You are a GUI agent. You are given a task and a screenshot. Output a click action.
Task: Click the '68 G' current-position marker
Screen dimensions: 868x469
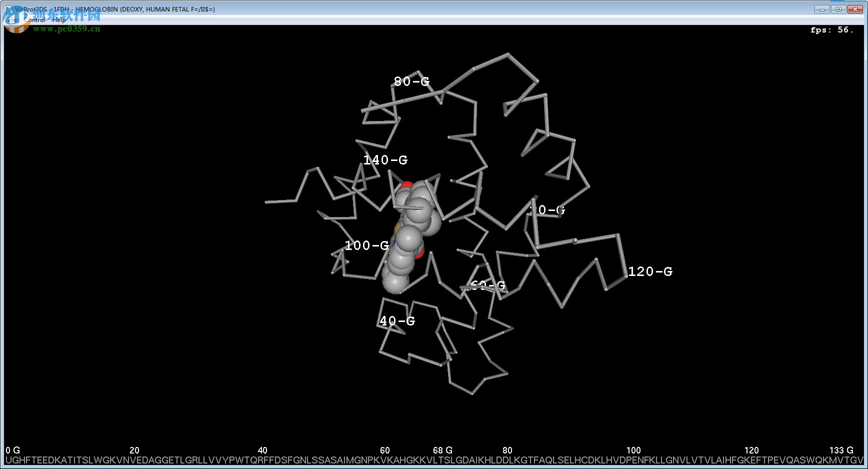pyautogui.click(x=442, y=450)
